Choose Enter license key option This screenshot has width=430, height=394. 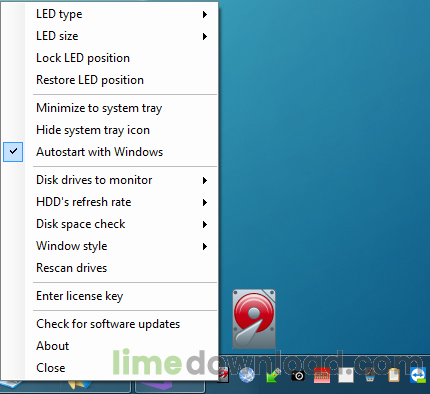[x=109, y=296]
